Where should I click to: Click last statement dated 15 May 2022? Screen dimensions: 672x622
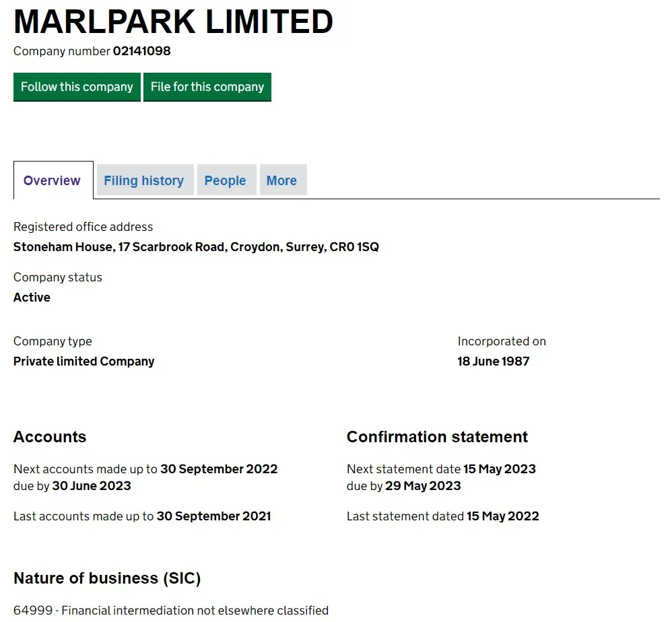coord(503,516)
